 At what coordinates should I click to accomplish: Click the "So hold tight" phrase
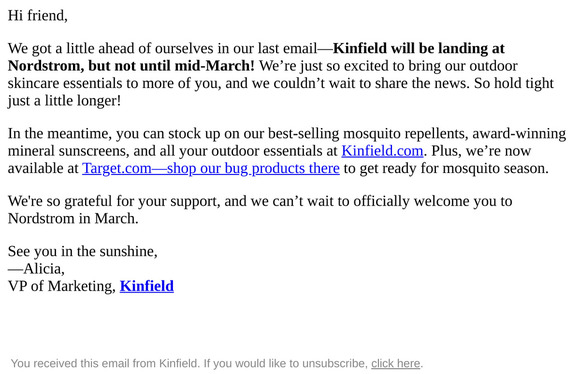click(x=514, y=83)
